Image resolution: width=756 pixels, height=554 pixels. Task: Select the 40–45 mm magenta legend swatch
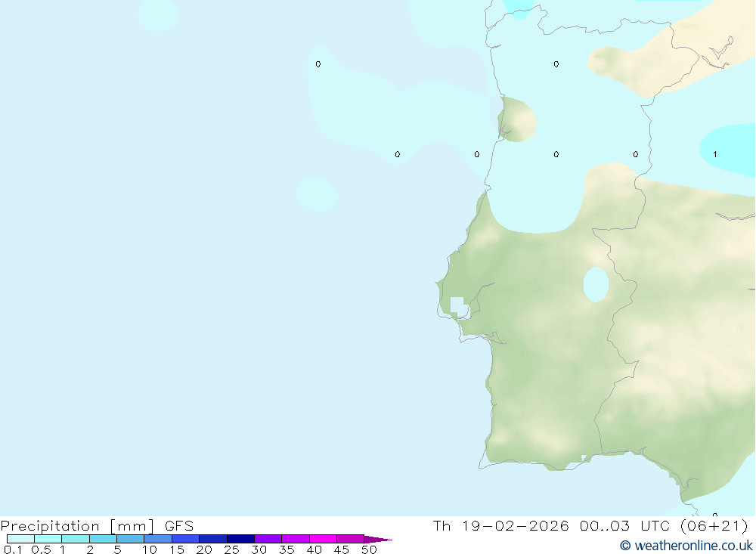tap(323, 539)
